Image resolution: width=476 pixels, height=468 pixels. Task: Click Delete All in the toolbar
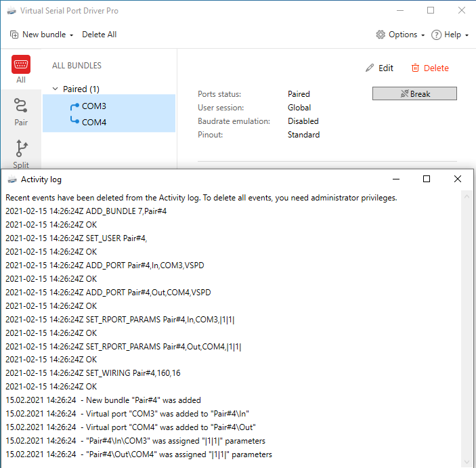(100, 35)
